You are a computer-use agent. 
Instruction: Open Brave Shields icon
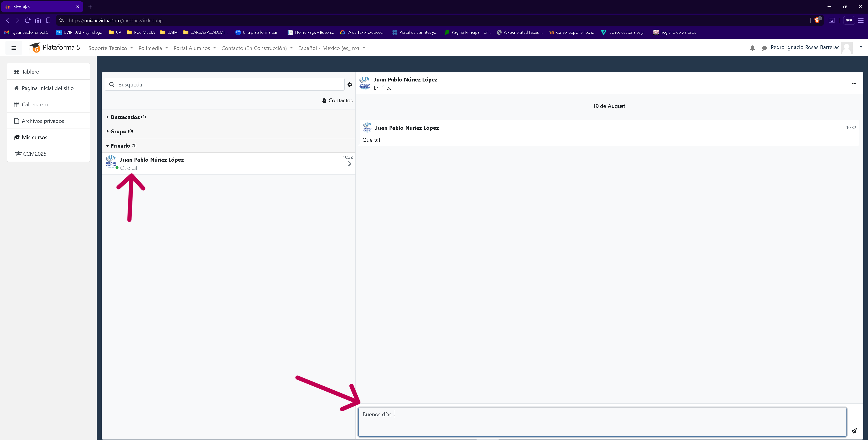click(x=817, y=20)
